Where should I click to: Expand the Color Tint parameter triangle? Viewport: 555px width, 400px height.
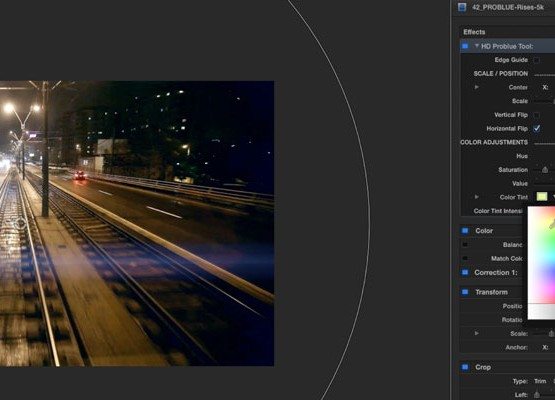(477, 197)
